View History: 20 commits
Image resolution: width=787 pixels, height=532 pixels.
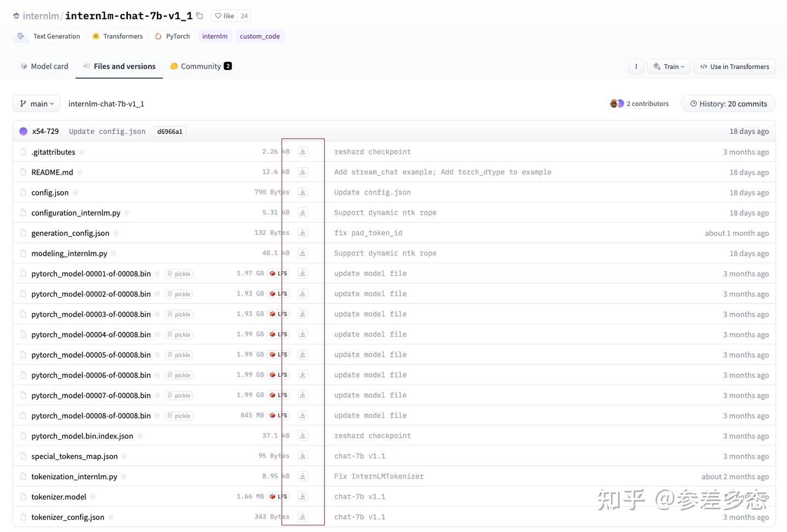[727, 103]
